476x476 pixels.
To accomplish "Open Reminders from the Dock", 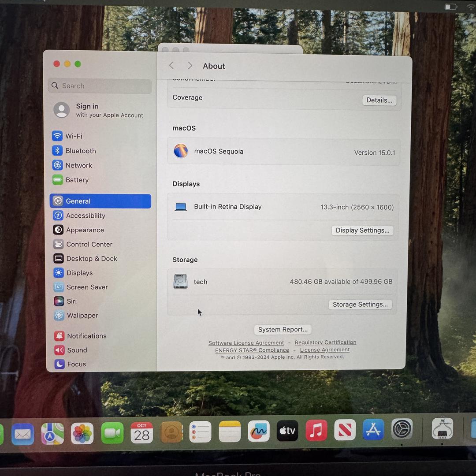I will [201, 432].
